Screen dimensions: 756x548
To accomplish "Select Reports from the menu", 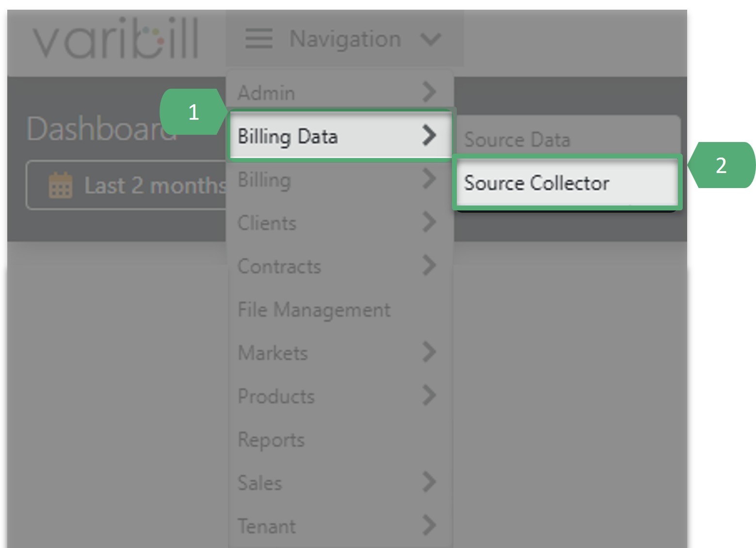I will point(272,439).
